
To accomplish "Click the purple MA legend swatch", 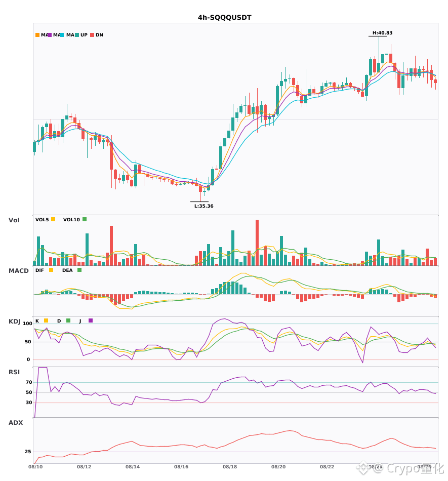I will pyautogui.click(x=50, y=35).
